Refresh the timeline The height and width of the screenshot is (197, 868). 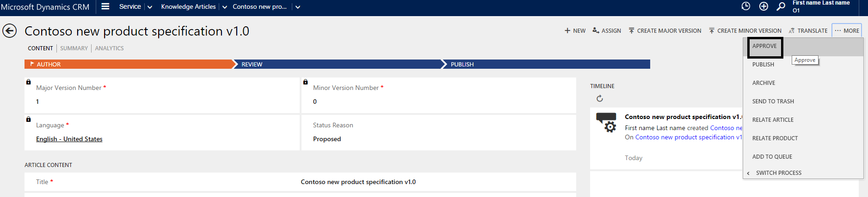(600, 98)
